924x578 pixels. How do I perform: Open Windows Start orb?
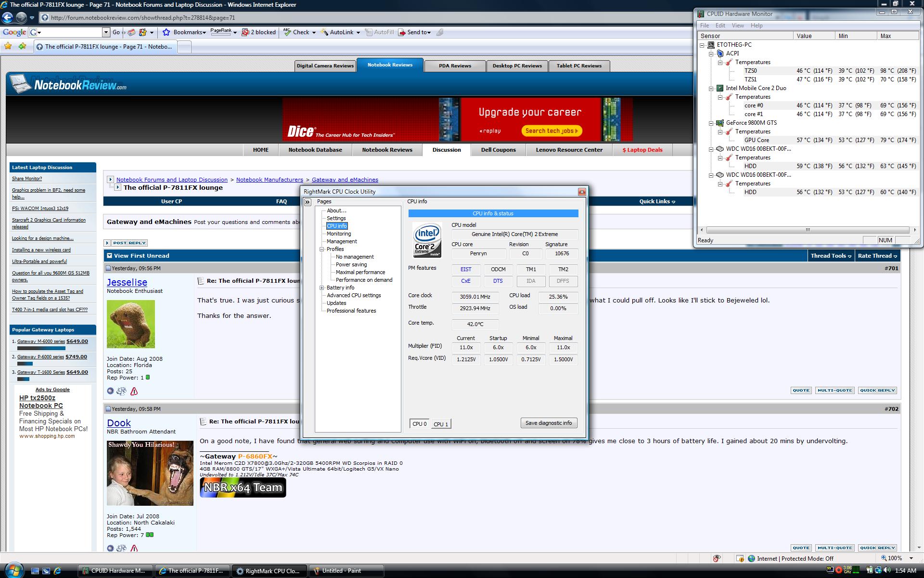point(13,570)
